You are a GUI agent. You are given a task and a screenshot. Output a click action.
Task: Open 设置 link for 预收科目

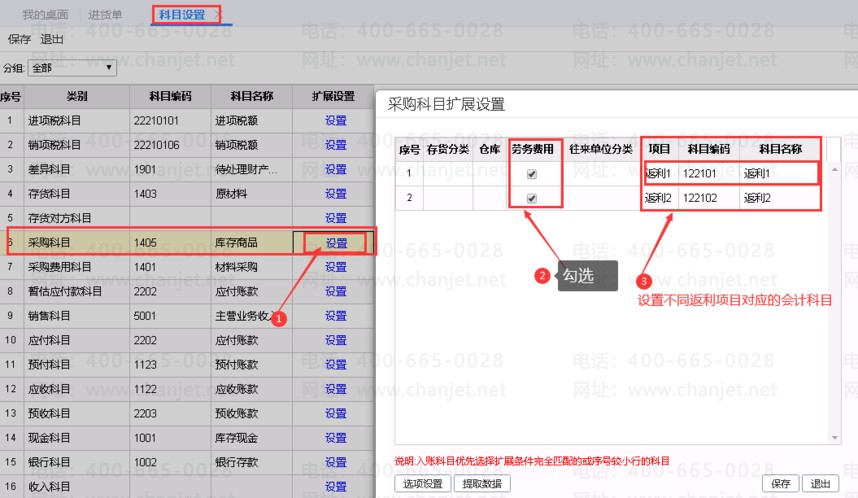(335, 413)
